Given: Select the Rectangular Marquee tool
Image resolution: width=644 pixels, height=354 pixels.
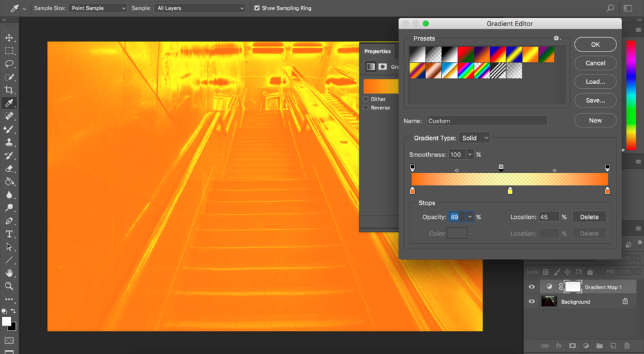Looking at the screenshot, I should coord(9,51).
